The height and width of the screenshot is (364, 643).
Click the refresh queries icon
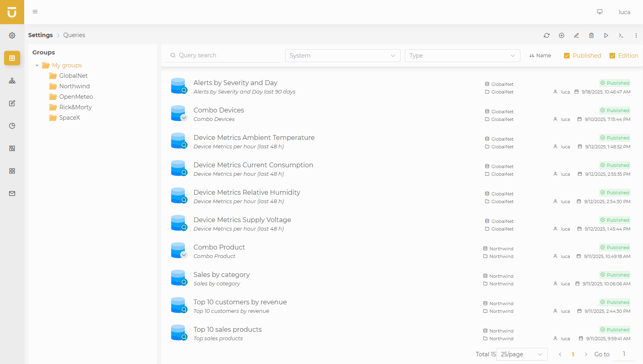click(x=547, y=35)
